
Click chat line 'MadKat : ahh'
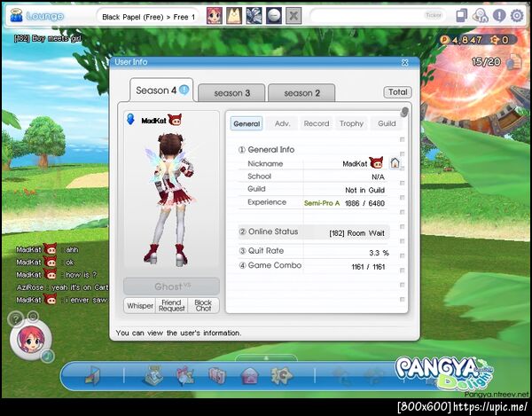(47, 249)
